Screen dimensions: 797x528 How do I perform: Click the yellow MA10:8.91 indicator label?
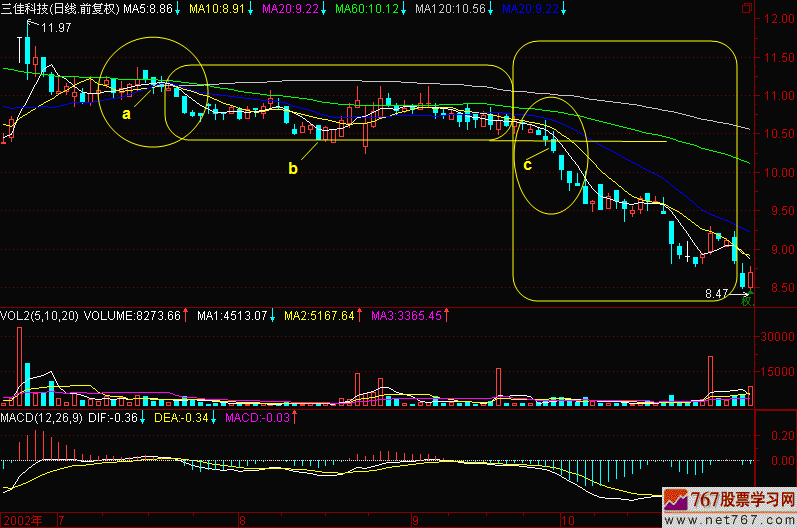point(215,8)
